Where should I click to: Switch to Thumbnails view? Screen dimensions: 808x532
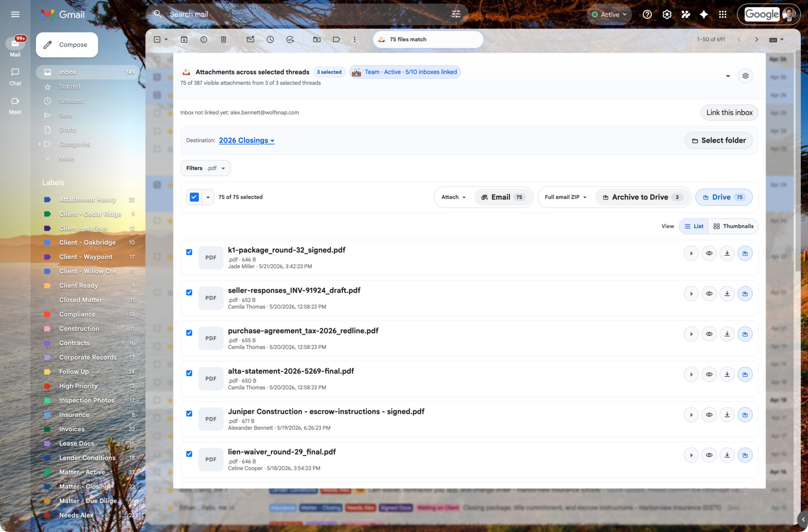(x=733, y=226)
